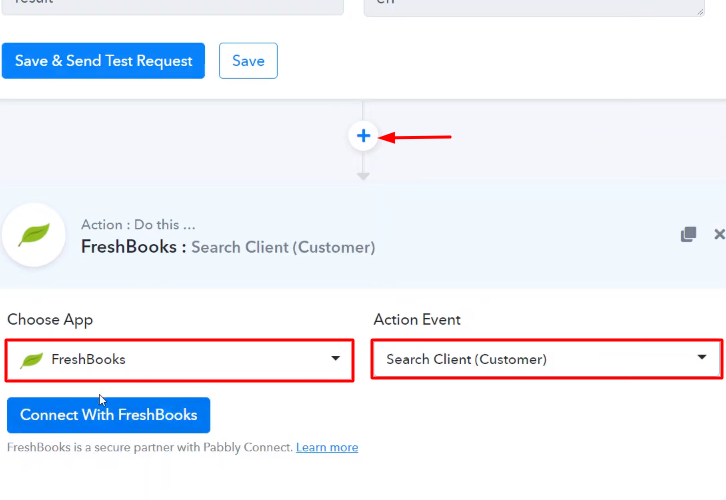This screenshot has width=726, height=500.
Task: Click 'FreshBooks is a secure partner' text
Action: point(150,447)
